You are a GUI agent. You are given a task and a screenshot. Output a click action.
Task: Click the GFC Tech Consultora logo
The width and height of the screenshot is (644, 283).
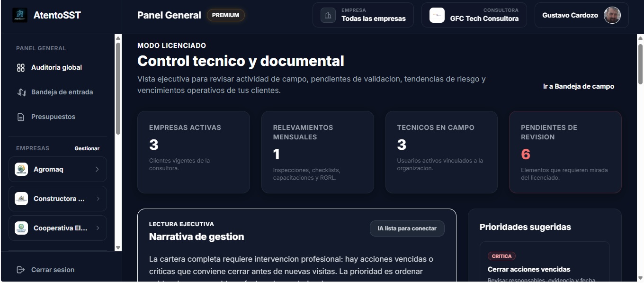click(x=437, y=15)
